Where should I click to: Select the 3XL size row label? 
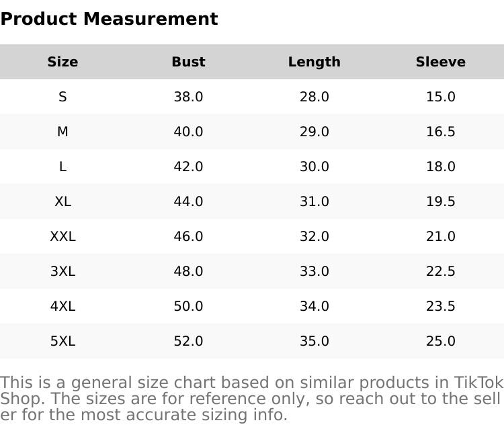click(62, 271)
